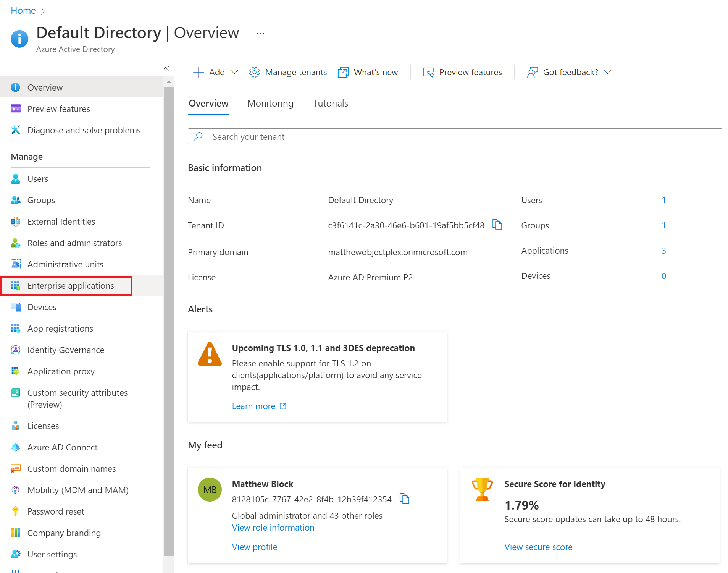Copy Matthew Block's object ID
The image size is (728, 573).
click(x=404, y=499)
